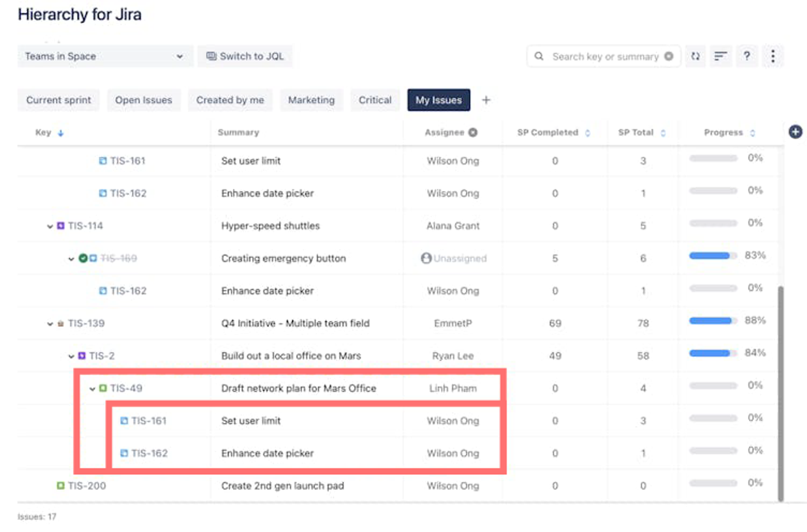Collapse the TIS-114 row
The height and width of the screenshot is (532, 807).
pos(50,227)
